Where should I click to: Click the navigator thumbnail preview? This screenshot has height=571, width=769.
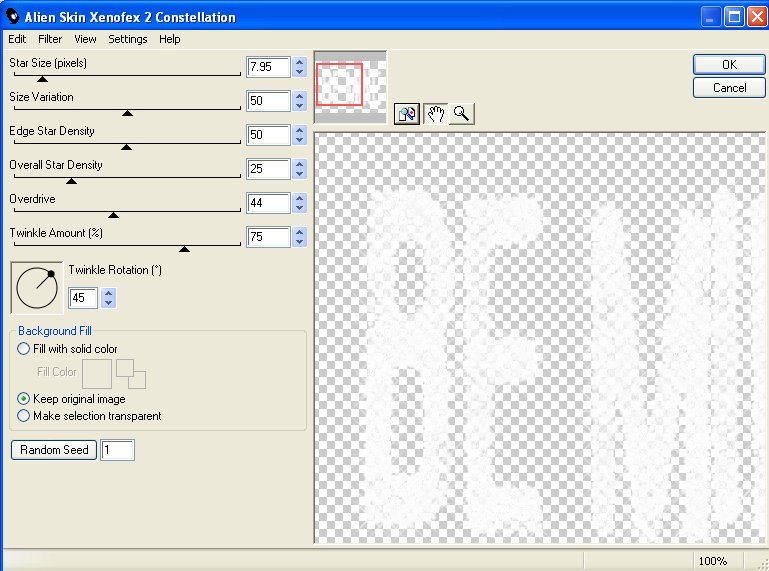tap(350, 87)
